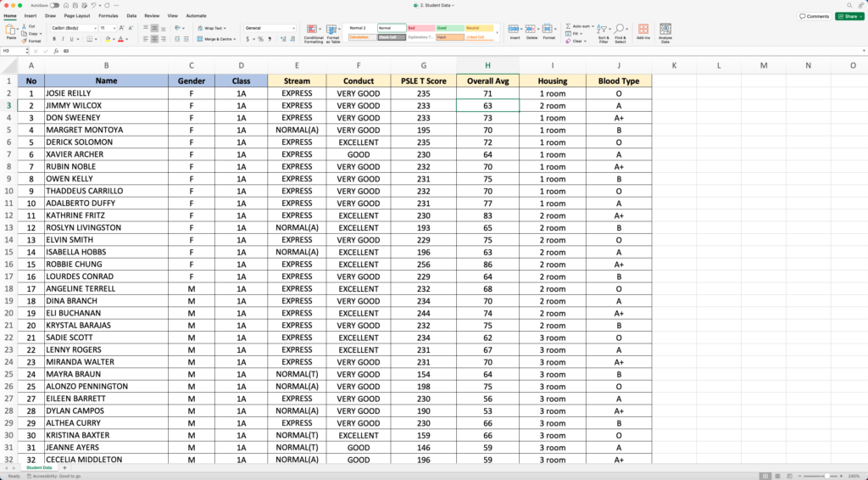Switch to the Formulas tab
868x480 pixels.
point(108,16)
